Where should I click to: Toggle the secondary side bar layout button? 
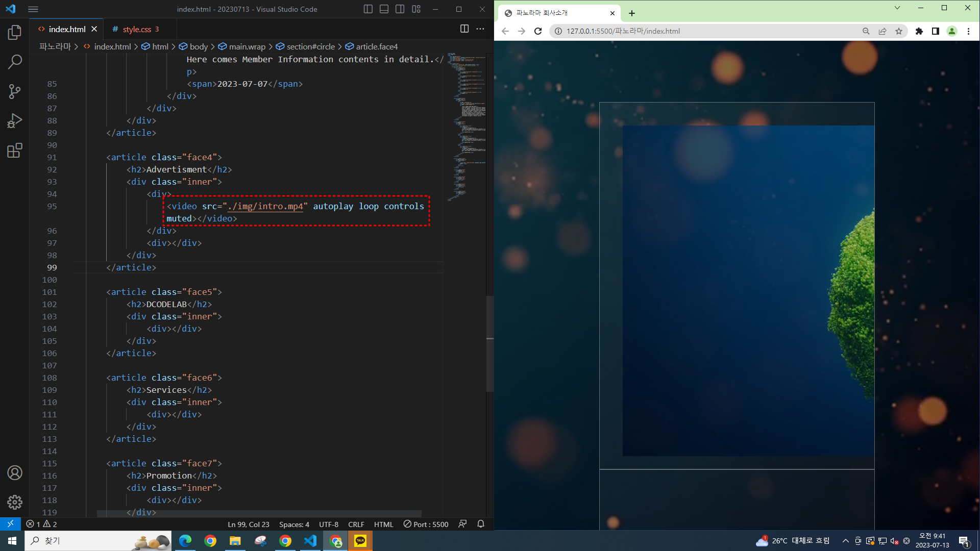tap(400, 9)
